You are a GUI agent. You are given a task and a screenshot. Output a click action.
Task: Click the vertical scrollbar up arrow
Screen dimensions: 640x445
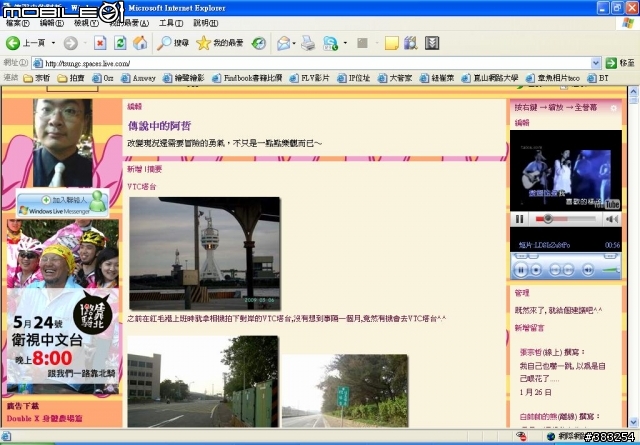[633, 91]
